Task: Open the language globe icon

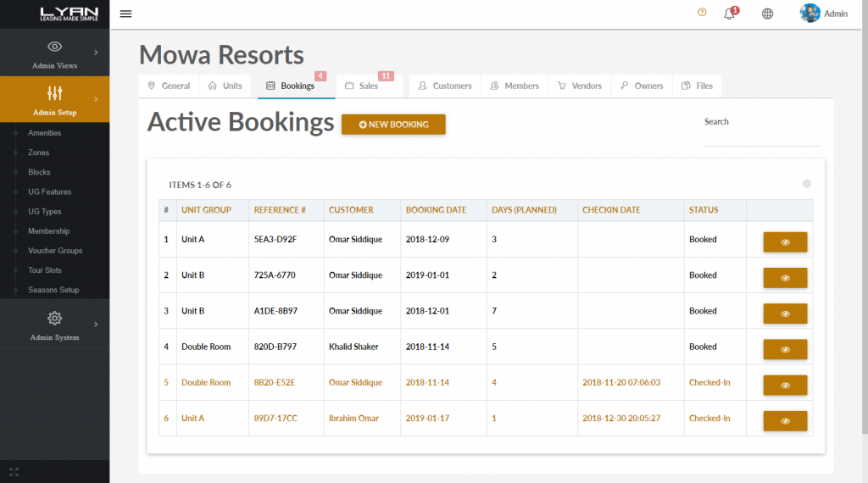Action: click(767, 14)
